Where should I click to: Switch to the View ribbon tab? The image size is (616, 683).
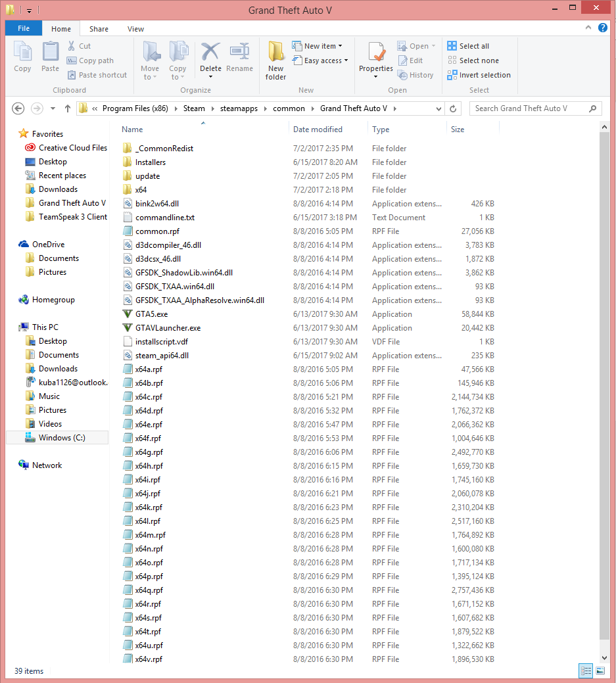click(135, 29)
